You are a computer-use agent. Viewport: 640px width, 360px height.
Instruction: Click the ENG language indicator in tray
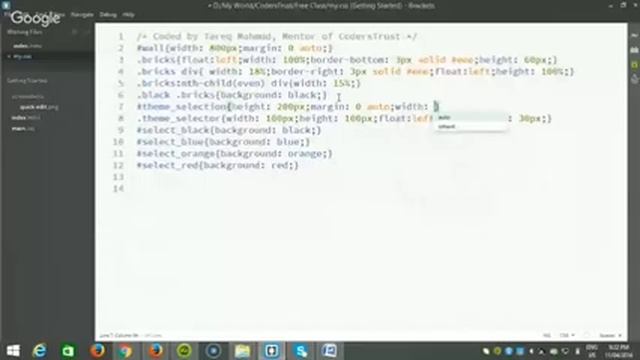(x=592, y=351)
